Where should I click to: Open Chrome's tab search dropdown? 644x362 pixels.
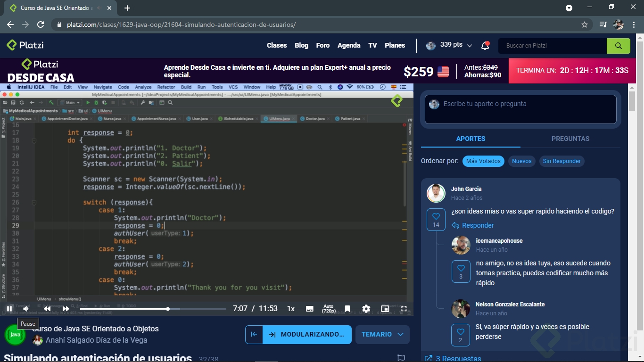tap(569, 8)
